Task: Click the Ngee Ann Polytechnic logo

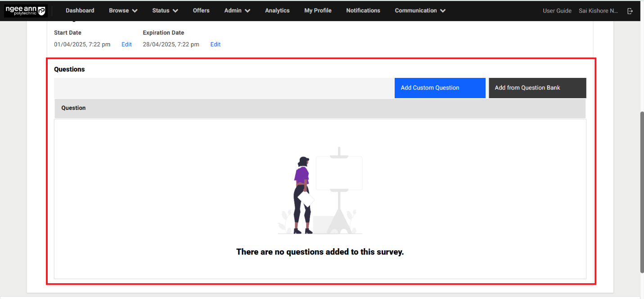Action: click(x=25, y=10)
